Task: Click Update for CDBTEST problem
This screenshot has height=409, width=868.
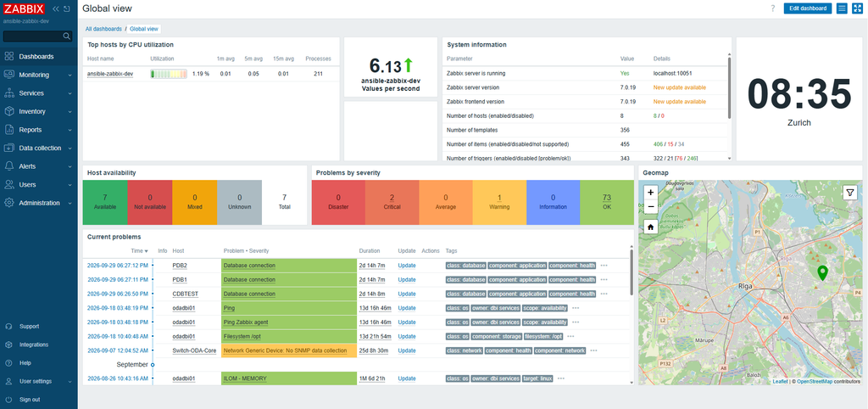Action: point(406,294)
